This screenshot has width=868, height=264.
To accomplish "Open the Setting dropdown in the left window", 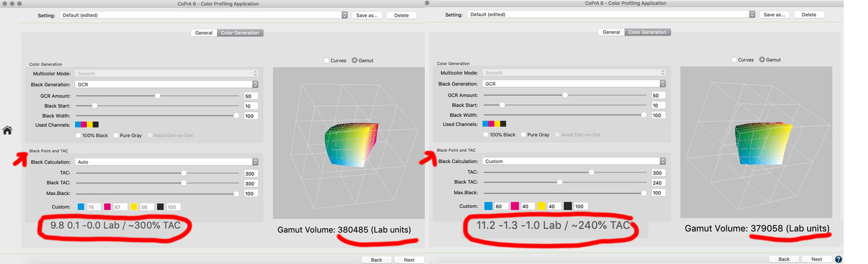I will tap(204, 15).
